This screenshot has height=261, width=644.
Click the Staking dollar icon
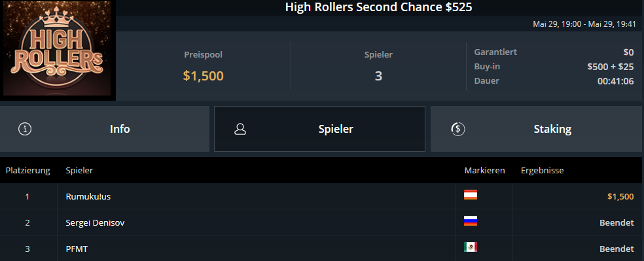(x=458, y=129)
